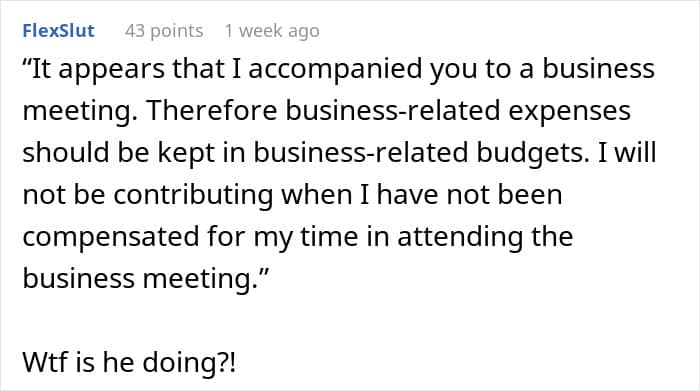Click the 43 points score label
This screenshot has height=391, width=700.
click(x=164, y=31)
